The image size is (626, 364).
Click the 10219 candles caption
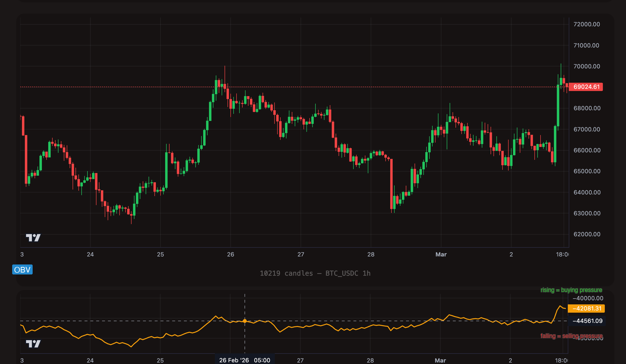pyautogui.click(x=286, y=273)
